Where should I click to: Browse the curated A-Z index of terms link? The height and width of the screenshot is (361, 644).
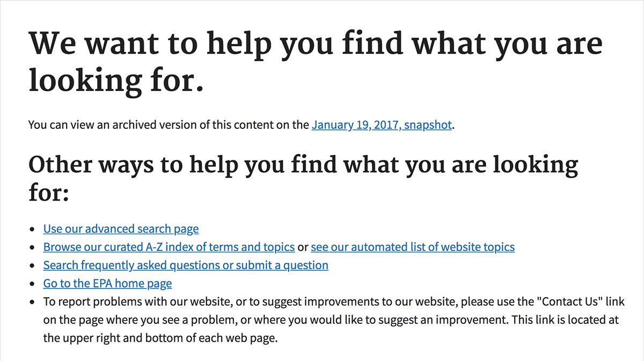click(x=169, y=247)
